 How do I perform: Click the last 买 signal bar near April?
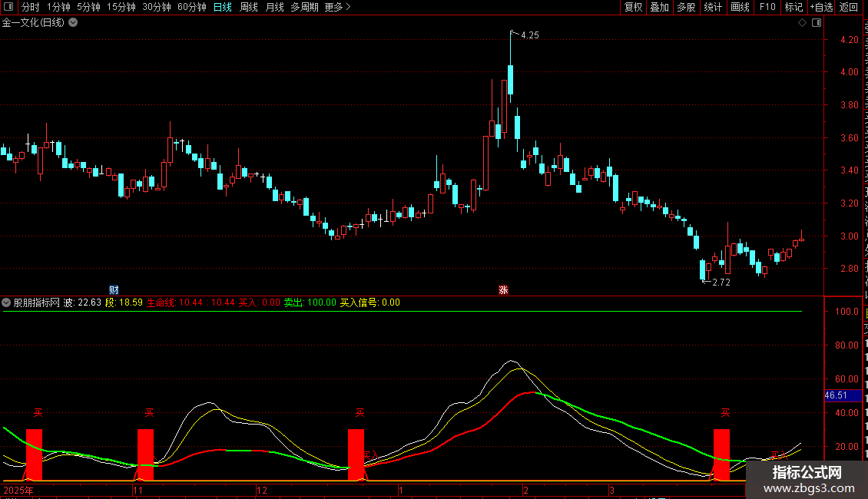coord(721,454)
